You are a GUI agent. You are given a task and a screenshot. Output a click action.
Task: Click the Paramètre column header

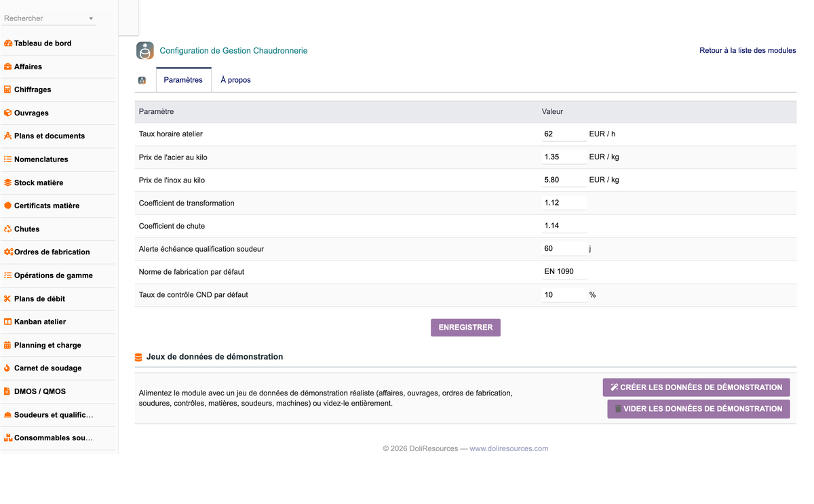156,111
